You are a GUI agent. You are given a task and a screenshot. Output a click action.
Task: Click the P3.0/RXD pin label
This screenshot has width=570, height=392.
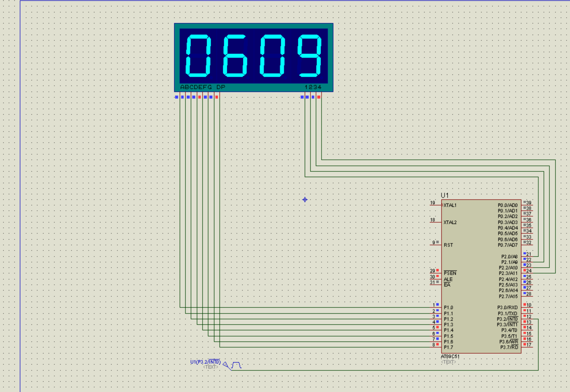coord(507,307)
